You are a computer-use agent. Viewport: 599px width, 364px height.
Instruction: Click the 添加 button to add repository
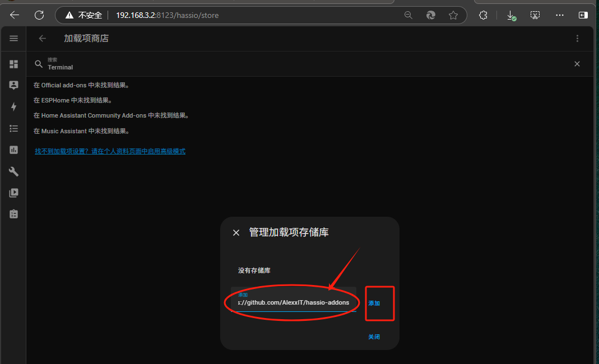(374, 303)
